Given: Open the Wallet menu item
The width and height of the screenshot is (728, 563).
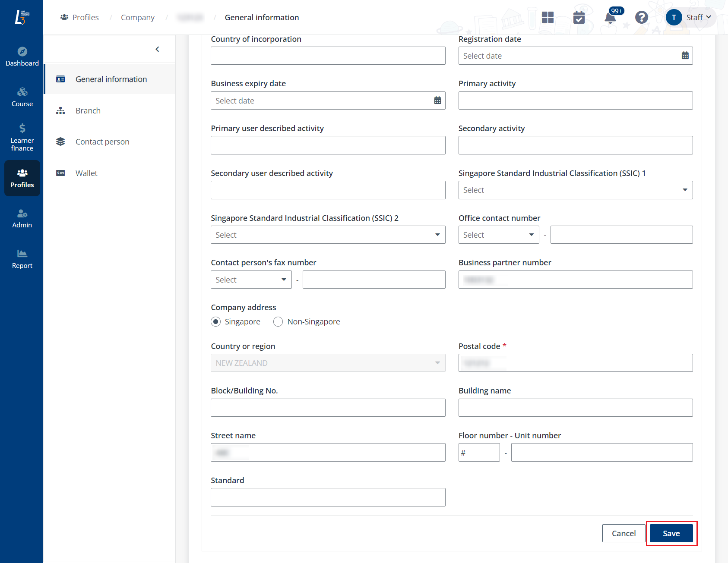Looking at the screenshot, I should click(86, 173).
